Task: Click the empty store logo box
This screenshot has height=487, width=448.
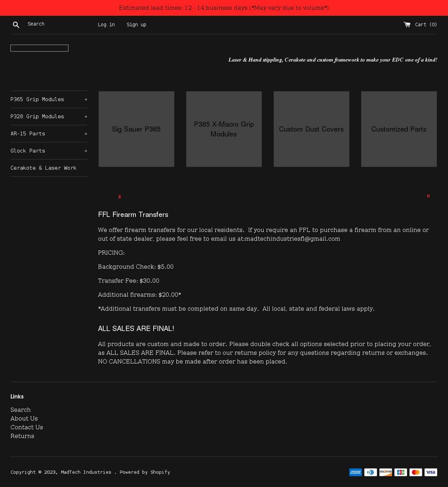Action: point(40,48)
